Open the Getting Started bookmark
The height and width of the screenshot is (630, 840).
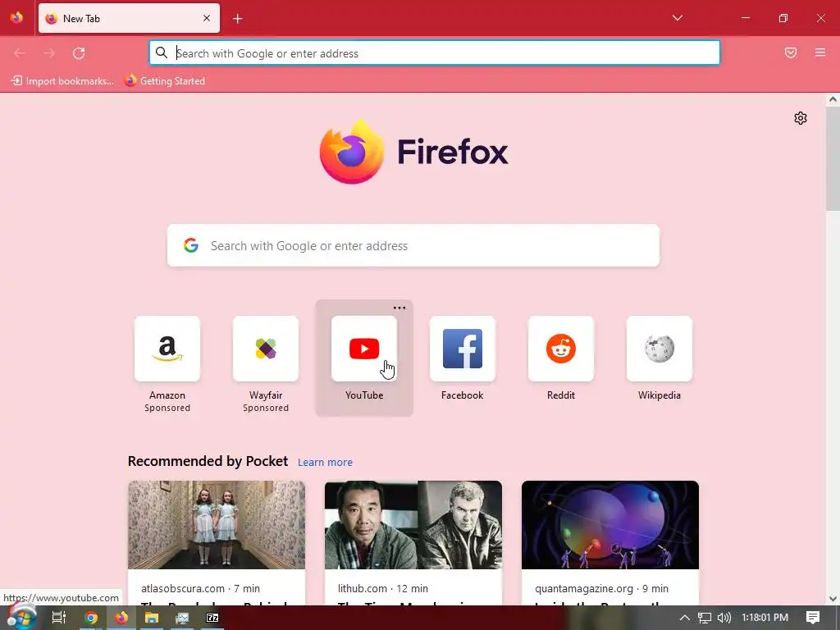click(165, 81)
